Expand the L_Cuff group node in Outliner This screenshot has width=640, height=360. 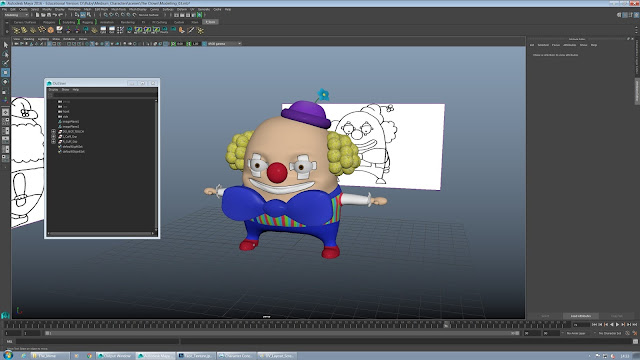(53, 137)
